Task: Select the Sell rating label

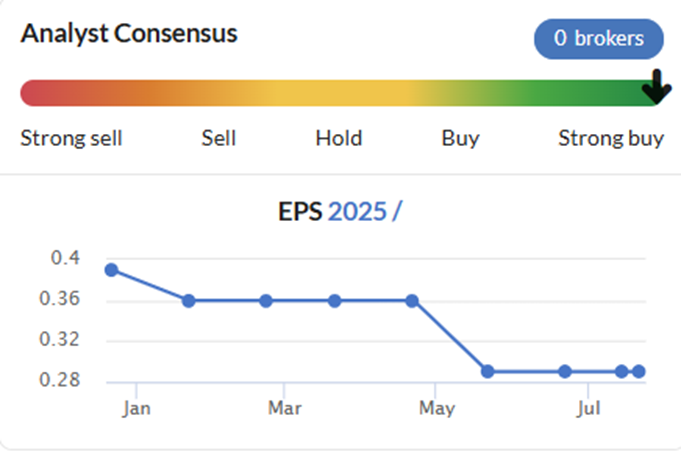Action: point(218,138)
